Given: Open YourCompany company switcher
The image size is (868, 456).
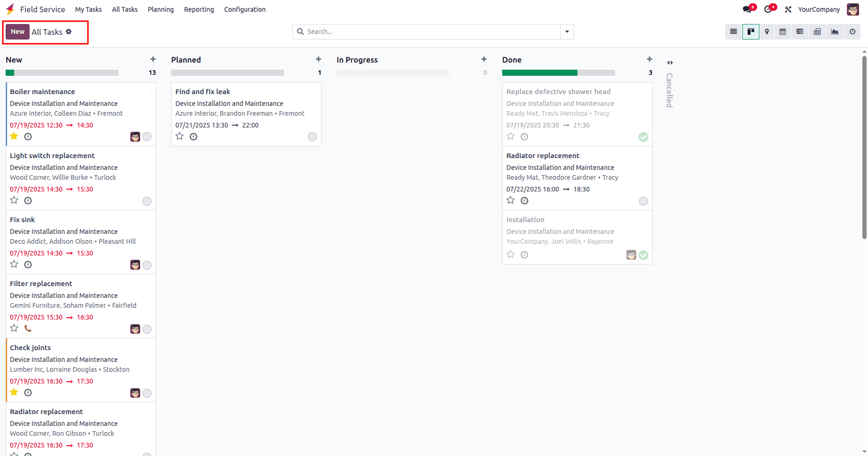Looking at the screenshot, I should (819, 9).
